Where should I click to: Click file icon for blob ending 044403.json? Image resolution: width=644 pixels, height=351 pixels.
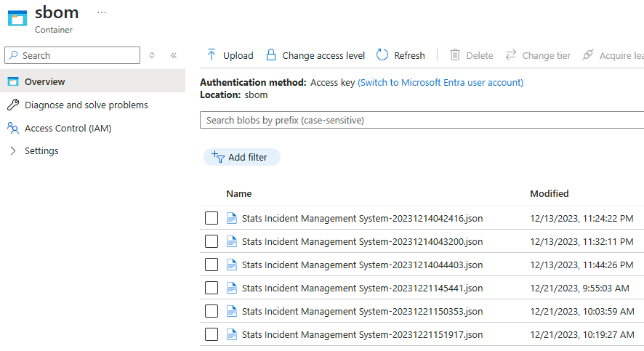click(x=232, y=265)
